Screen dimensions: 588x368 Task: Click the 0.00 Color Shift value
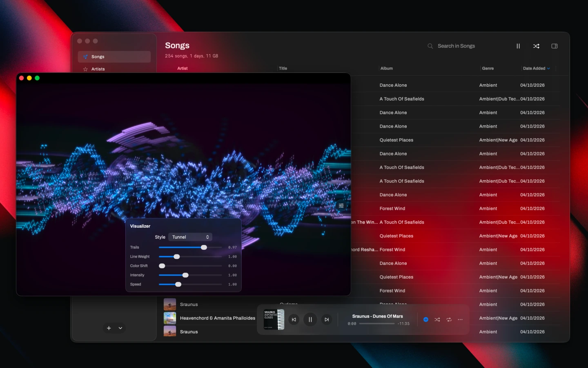click(x=232, y=266)
